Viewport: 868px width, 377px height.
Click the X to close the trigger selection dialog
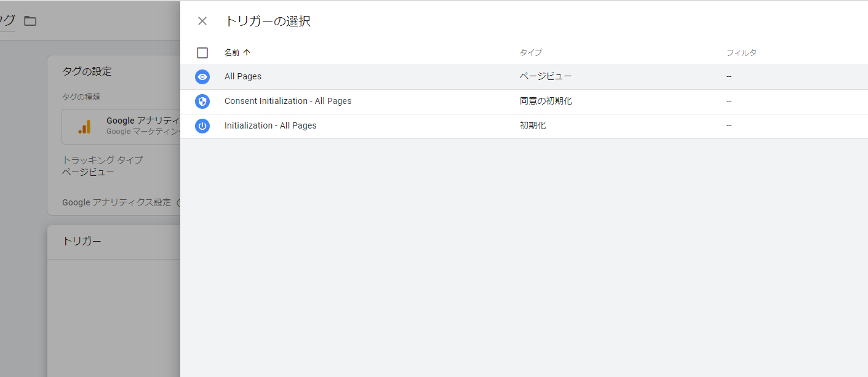coord(202,21)
